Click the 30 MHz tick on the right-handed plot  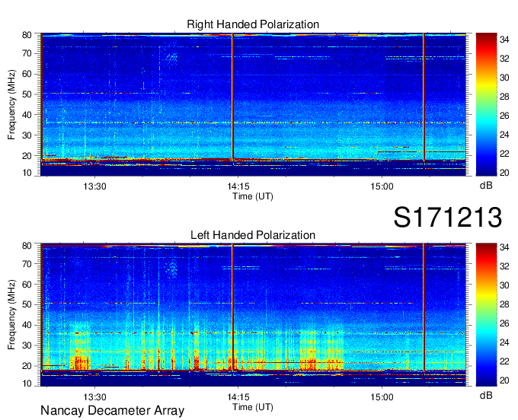27,135
